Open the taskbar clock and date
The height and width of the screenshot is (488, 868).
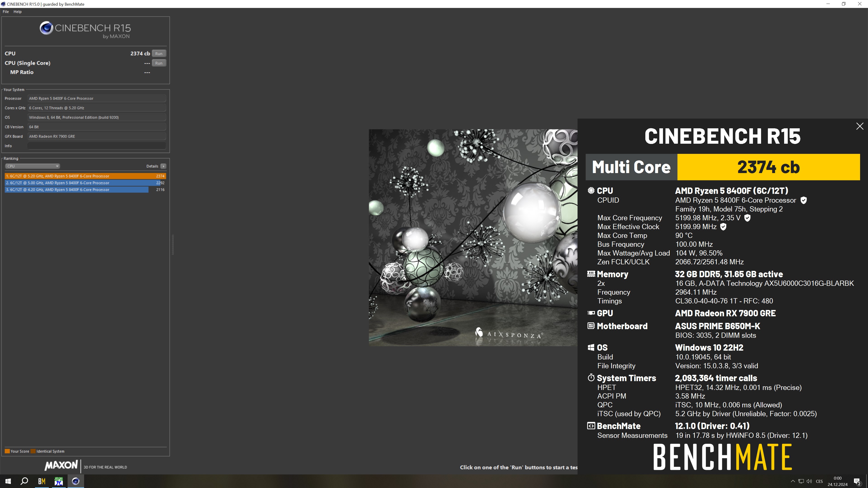837,481
